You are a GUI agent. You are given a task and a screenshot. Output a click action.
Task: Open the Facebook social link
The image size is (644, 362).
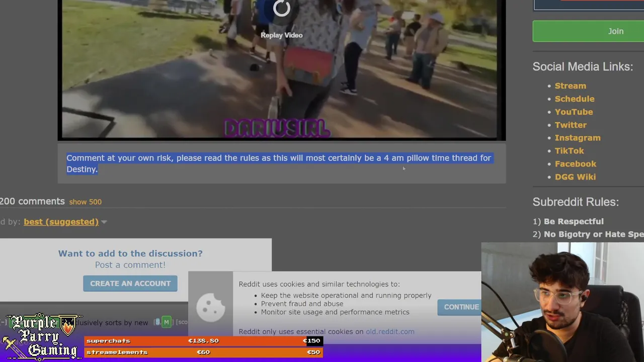(575, 164)
